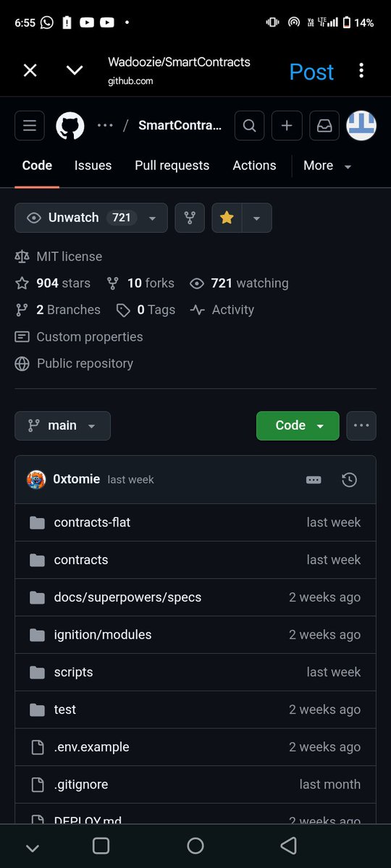The height and width of the screenshot is (868, 391).
Task: Go to GitHub home via logo
Action: pyautogui.click(x=70, y=126)
